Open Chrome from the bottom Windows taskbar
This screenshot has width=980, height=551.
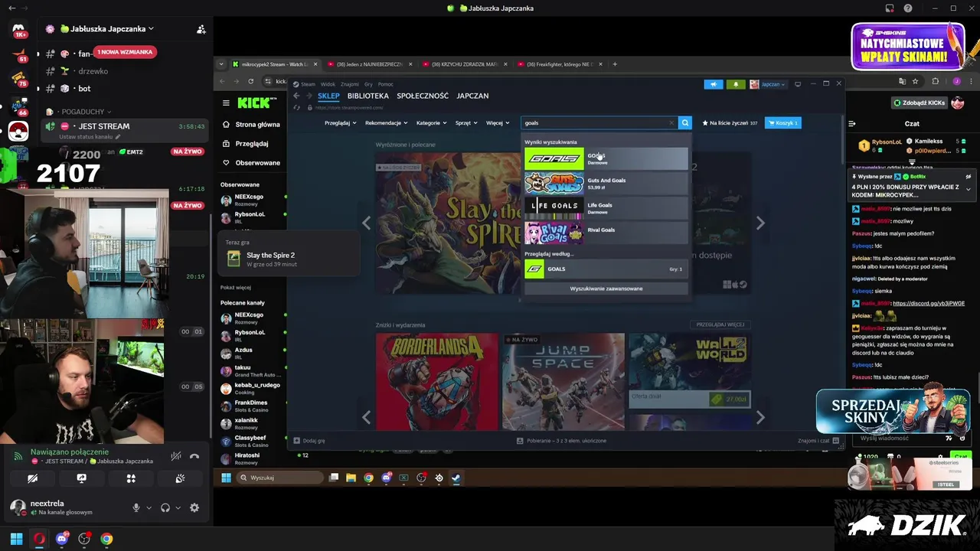106,539
